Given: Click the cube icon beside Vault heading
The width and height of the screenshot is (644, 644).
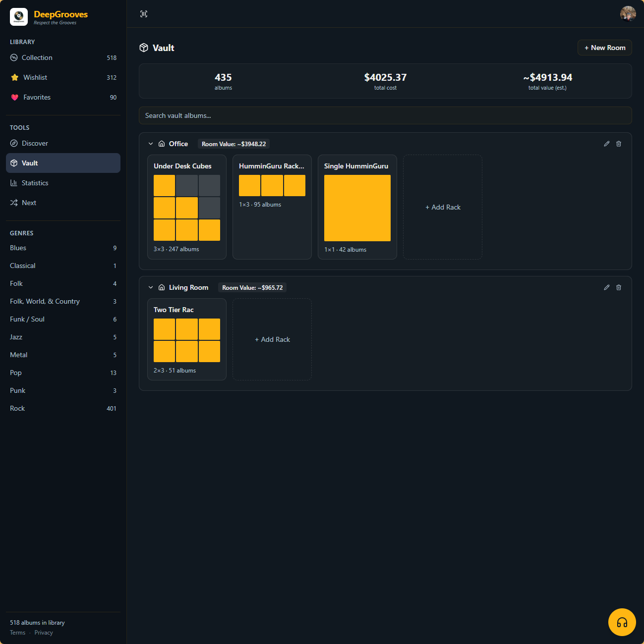Looking at the screenshot, I should click(144, 48).
